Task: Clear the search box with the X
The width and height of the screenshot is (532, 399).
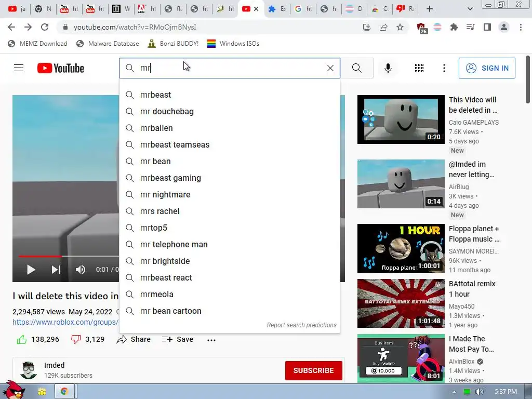Action: [330, 68]
